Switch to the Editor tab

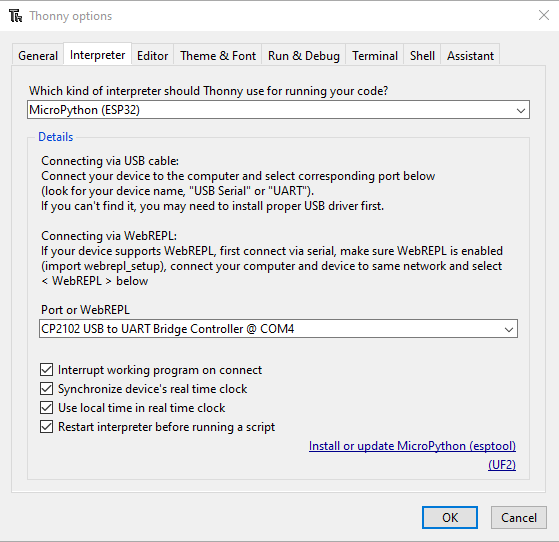click(152, 55)
